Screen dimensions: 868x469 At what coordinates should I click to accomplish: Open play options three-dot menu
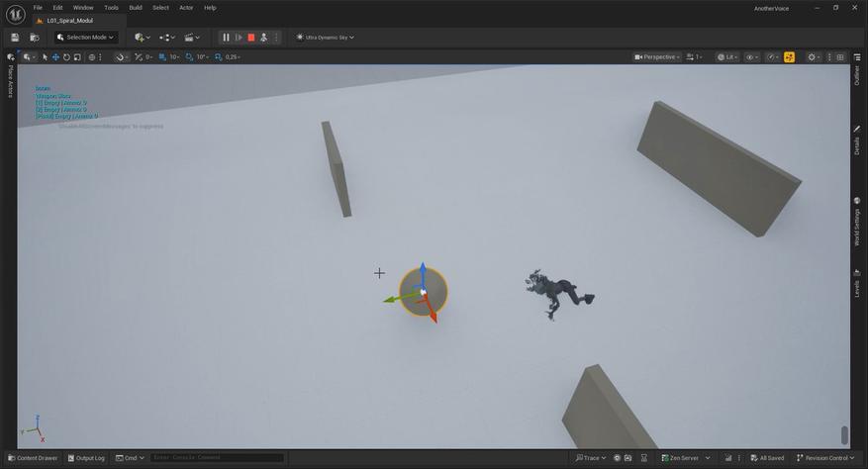coord(276,37)
